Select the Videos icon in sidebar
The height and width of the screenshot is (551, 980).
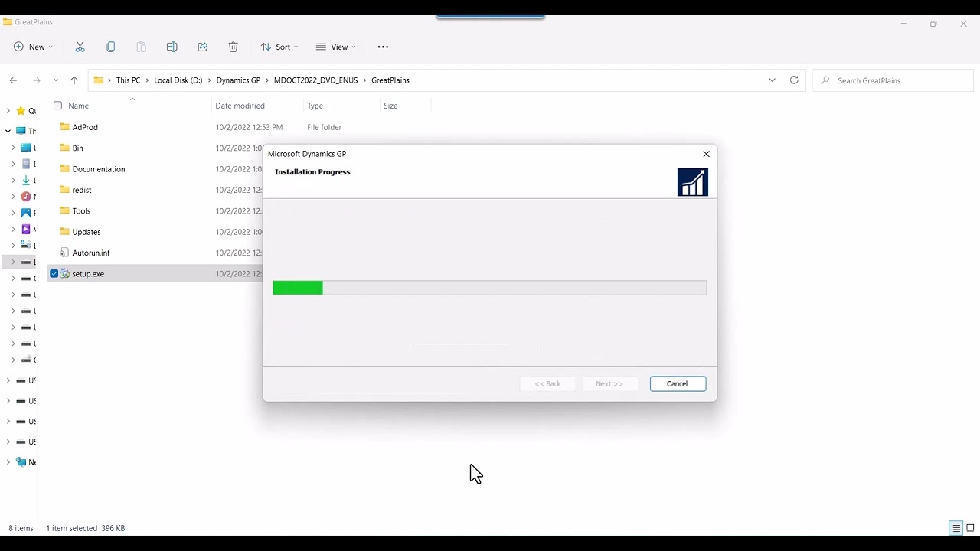click(x=26, y=229)
